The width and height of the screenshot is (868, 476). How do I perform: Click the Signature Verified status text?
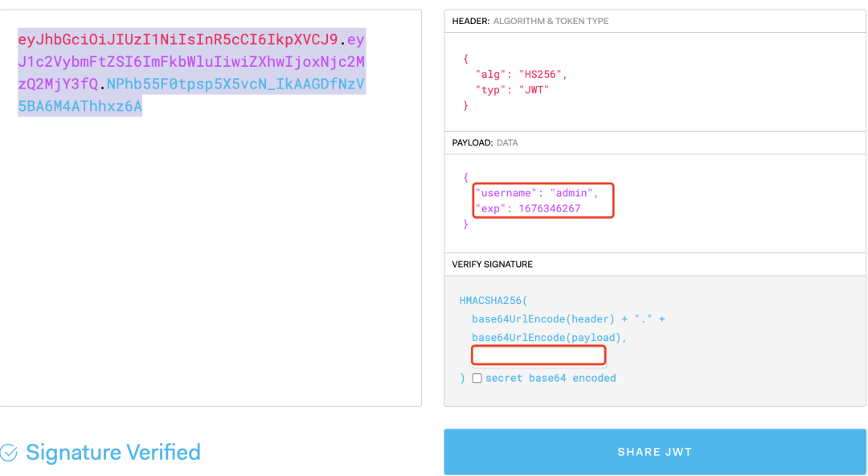(113, 453)
